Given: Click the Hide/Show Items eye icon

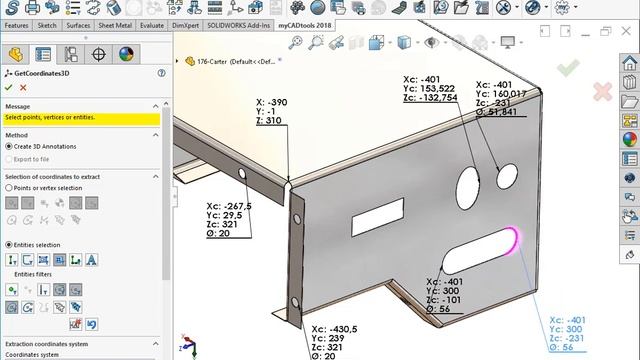Looking at the screenshot, I should pyautogui.click(x=431, y=42).
